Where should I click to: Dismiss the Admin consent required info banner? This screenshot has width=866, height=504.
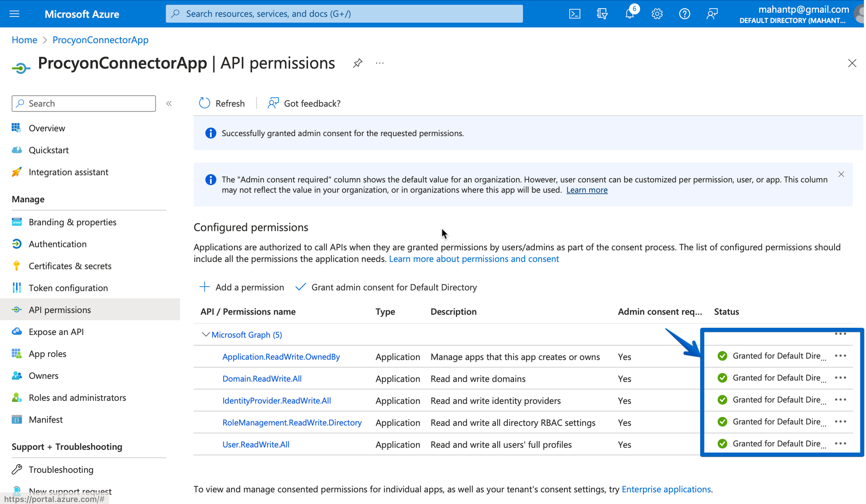click(x=841, y=174)
